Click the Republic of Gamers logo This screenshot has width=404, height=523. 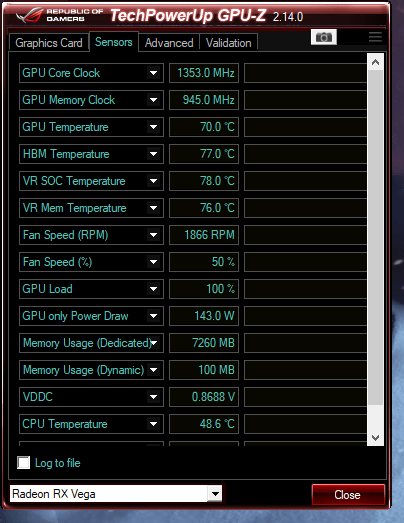click(x=60, y=15)
